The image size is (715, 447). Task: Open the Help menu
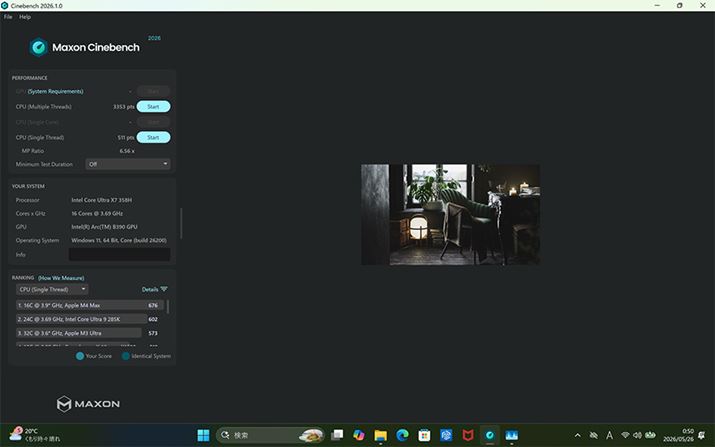[25, 16]
